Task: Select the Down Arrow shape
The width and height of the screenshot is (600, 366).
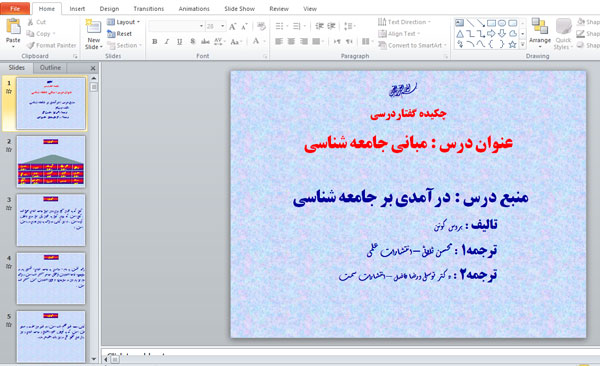Action: [x=502, y=34]
